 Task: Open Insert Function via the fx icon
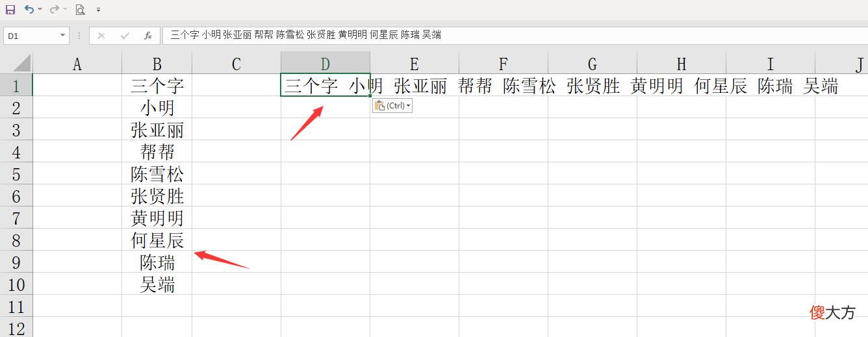pos(148,36)
